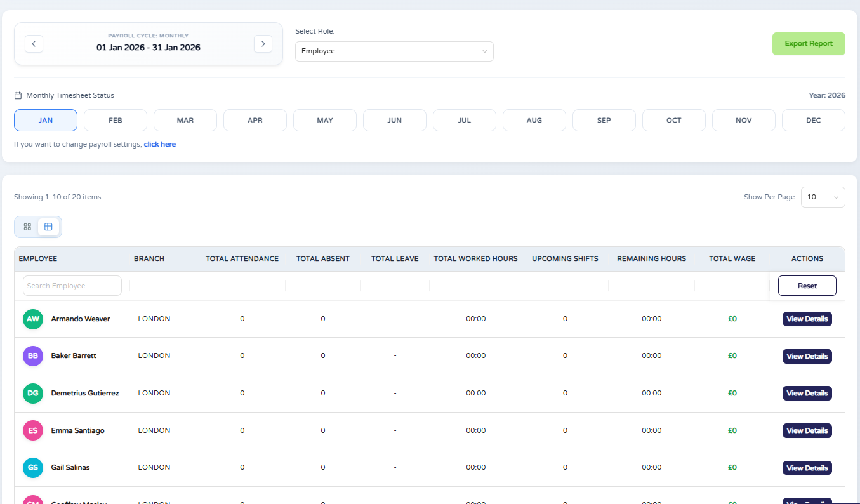The width and height of the screenshot is (860, 504).
Task: Switch to grid card view
Action: tap(27, 227)
